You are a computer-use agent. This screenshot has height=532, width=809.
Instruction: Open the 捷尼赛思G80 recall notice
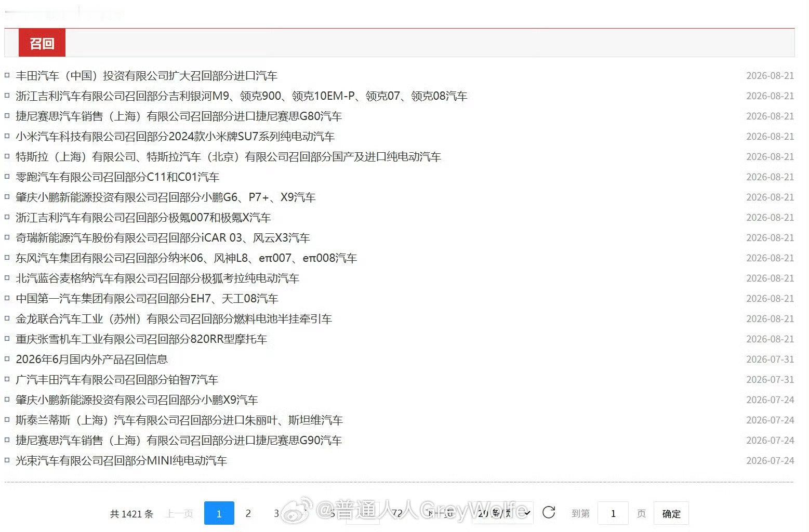point(179,116)
